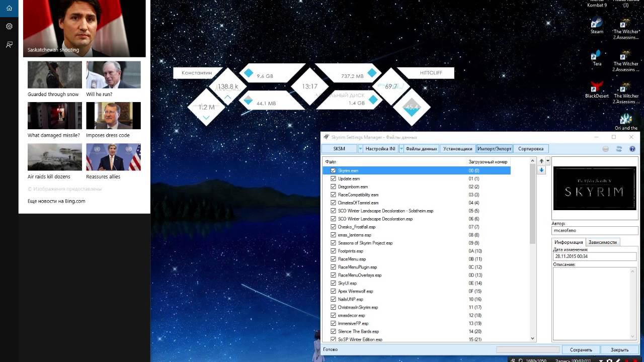The width and height of the screenshot is (644, 362).
Task: Open the Imposes dress code news thumbnail
Action: (x=113, y=116)
